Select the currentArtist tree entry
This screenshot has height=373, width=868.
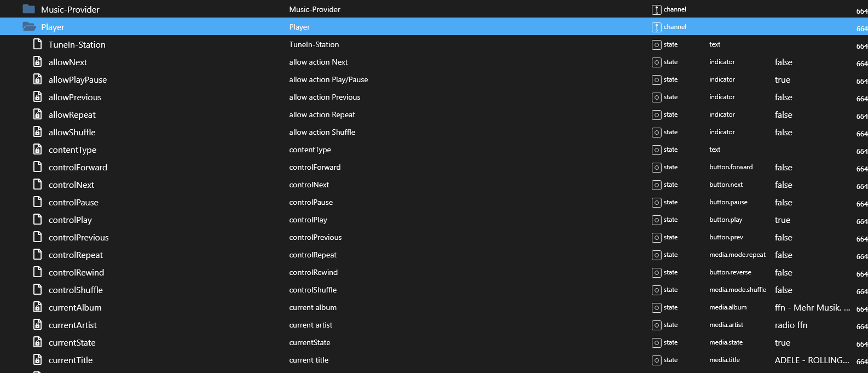click(72, 325)
